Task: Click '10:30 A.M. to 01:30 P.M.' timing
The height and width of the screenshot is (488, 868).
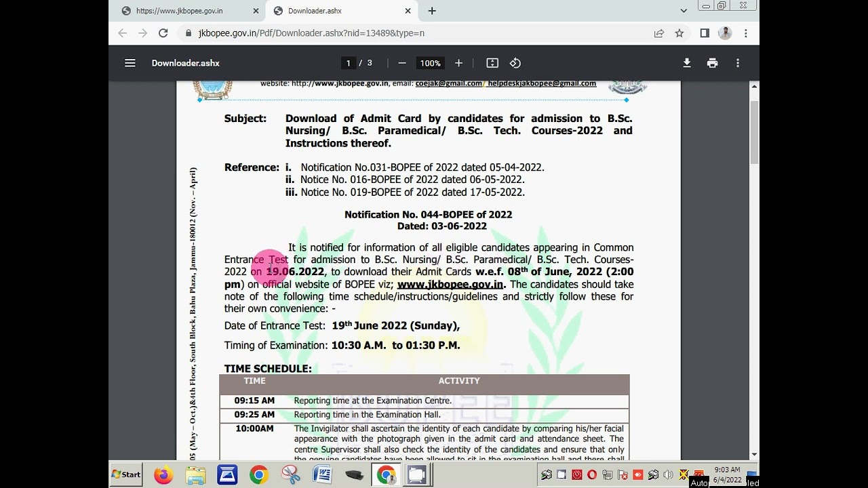Action: [396, 345]
